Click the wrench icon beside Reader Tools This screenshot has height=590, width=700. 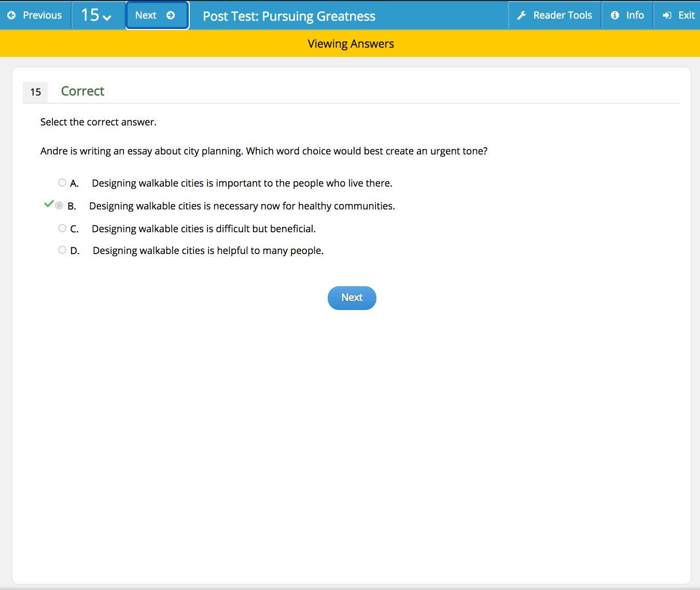click(x=522, y=16)
